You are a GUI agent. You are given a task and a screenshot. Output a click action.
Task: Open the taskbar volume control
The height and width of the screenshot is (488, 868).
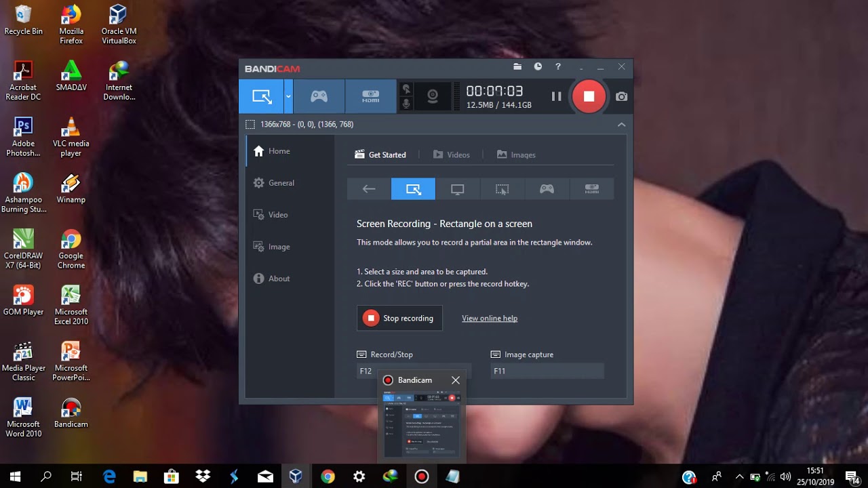[x=786, y=476]
